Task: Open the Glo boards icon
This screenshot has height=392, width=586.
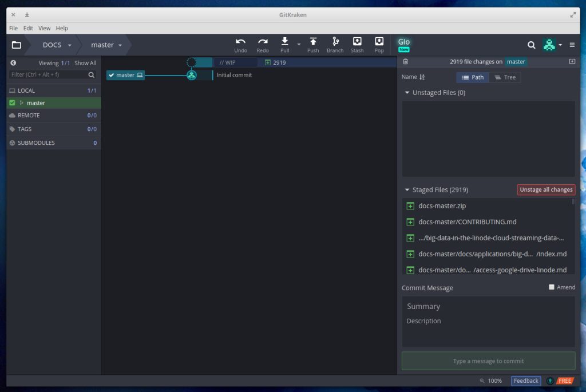Action: click(404, 43)
